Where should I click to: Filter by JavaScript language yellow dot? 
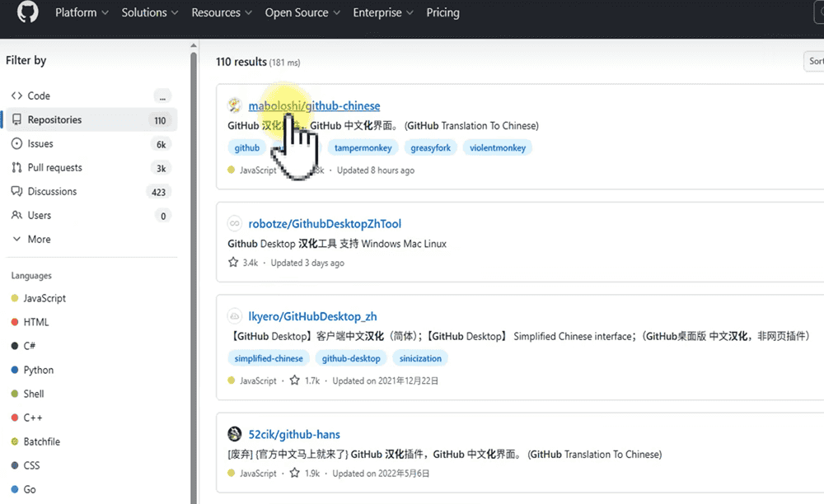pos(15,298)
